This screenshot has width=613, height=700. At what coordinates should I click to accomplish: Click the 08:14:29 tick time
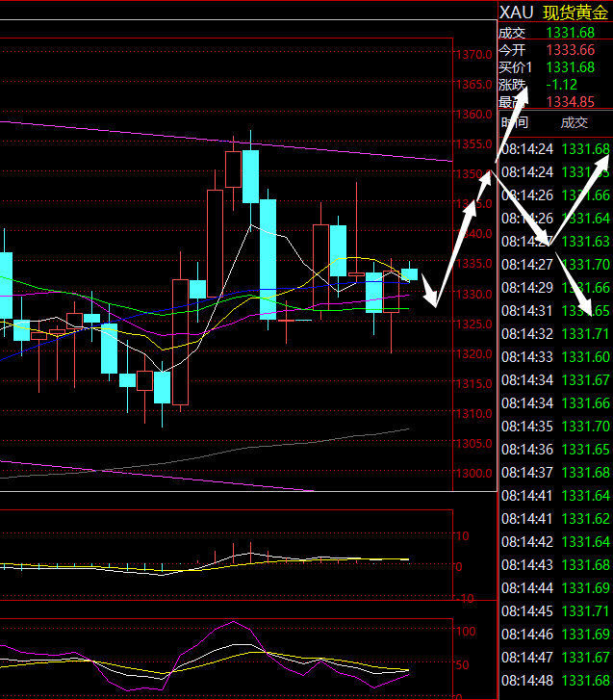tap(527, 288)
